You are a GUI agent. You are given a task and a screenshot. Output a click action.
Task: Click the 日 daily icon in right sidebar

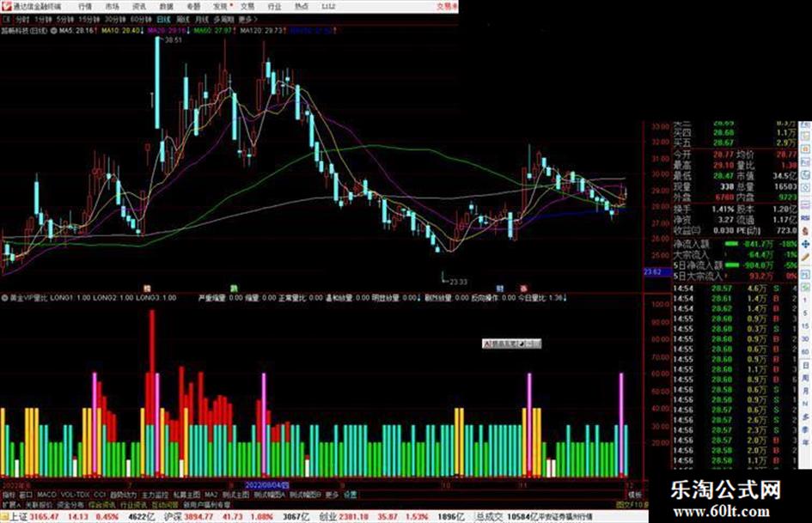point(805,365)
